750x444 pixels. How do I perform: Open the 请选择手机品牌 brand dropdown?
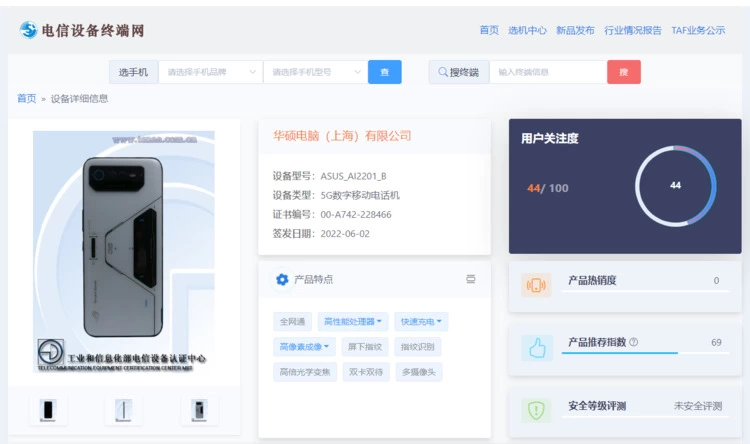point(210,72)
